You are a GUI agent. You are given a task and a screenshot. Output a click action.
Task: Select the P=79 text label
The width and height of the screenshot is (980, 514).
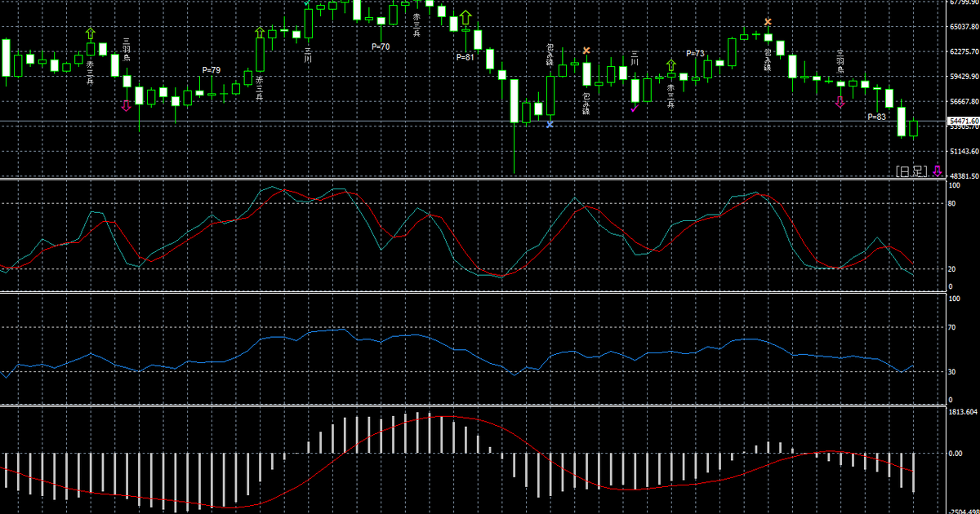pos(212,70)
